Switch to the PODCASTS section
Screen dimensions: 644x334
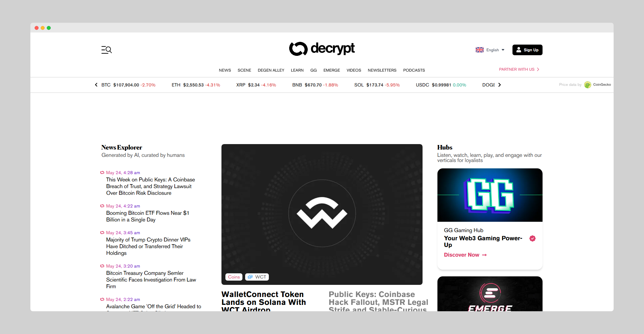pyautogui.click(x=414, y=70)
